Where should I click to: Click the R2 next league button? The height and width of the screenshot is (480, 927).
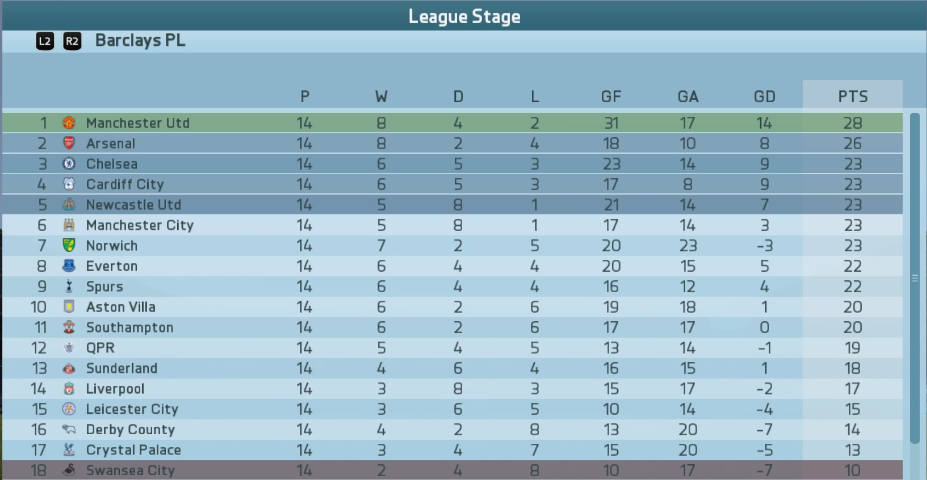(x=72, y=41)
